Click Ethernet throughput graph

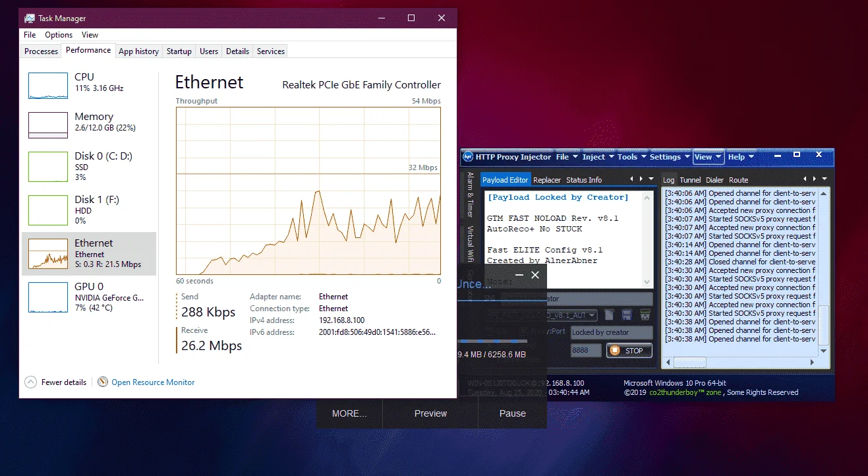pyautogui.click(x=308, y=191)
